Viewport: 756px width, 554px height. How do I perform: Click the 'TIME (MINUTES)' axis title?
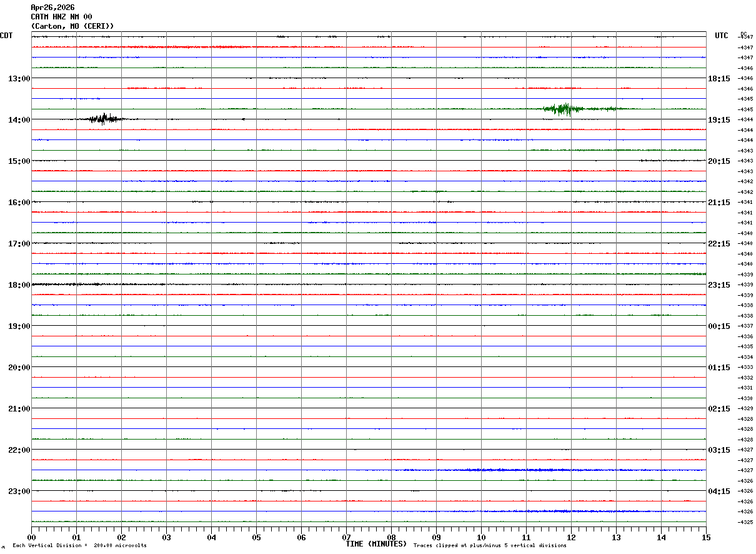click(377, 544)
